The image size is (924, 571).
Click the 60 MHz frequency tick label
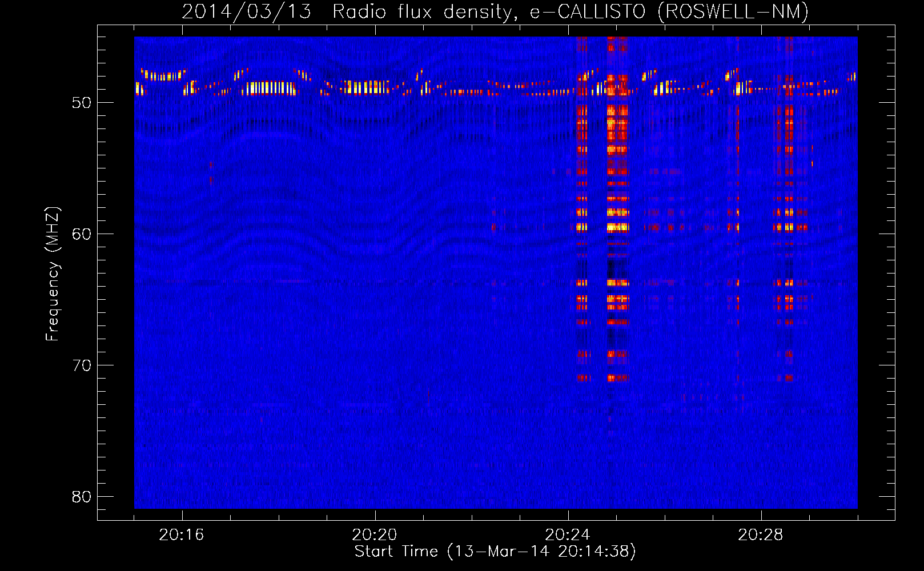[82, 234]
